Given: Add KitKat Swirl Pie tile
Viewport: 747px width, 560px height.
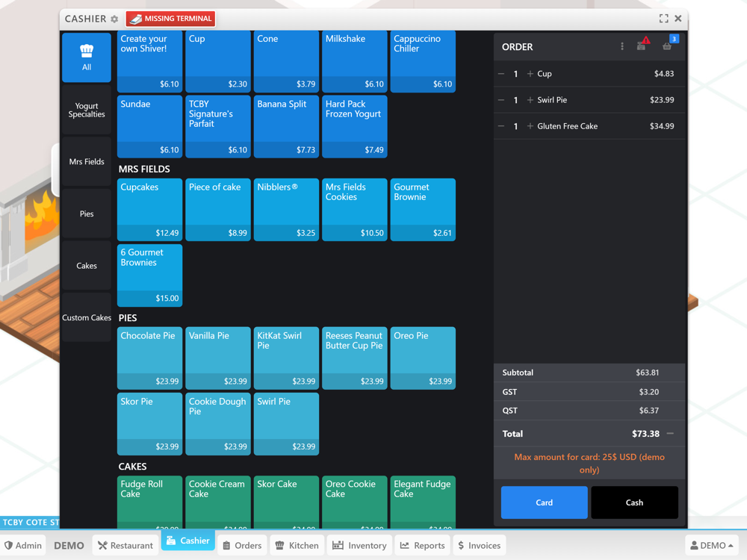Looking at the screenshot, I should [x=286, y=358].
